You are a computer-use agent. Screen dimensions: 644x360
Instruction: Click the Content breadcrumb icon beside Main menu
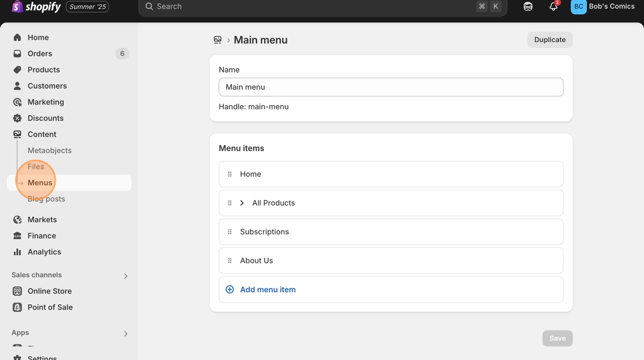click(x=217, y=40)
